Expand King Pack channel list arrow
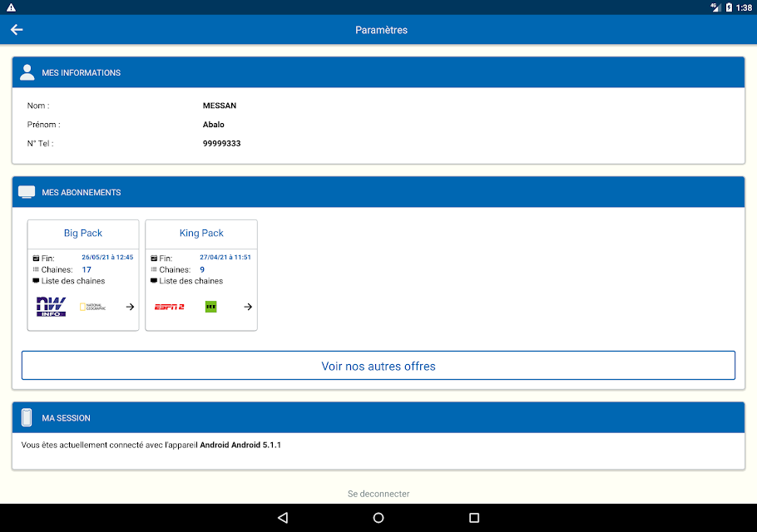 click(x=248, y=307)
